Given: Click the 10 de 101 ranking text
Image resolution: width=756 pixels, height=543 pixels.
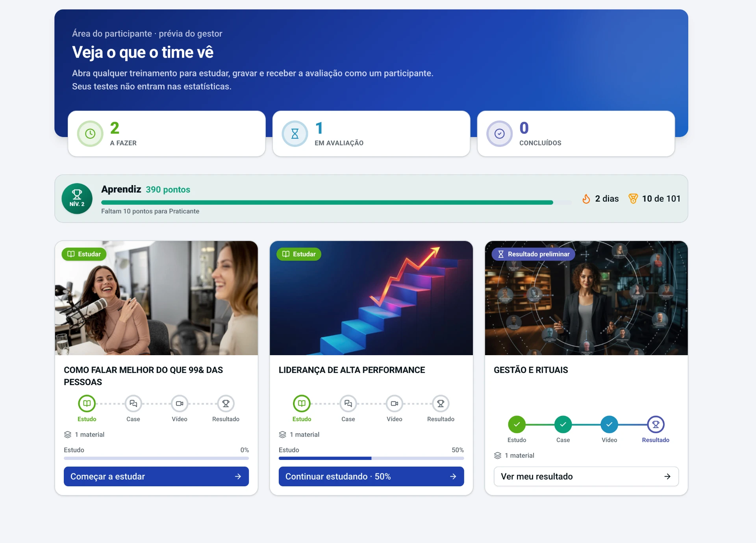Looking at the screenshot, I should (x=661, y=199).
